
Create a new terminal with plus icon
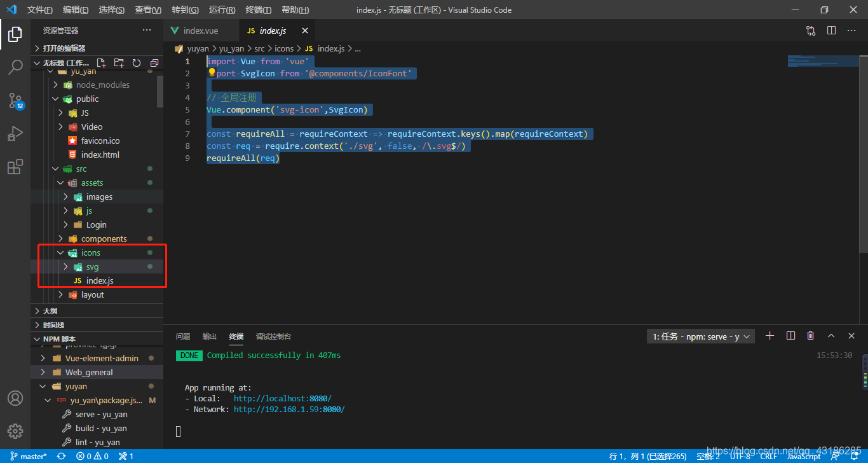point(770,336)
